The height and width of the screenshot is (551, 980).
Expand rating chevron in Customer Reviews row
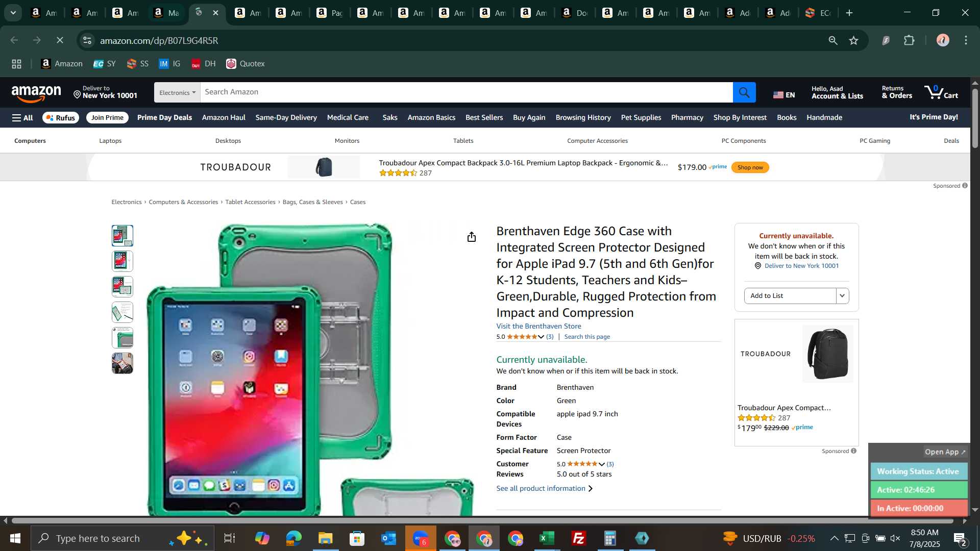[x=602, y=464]
